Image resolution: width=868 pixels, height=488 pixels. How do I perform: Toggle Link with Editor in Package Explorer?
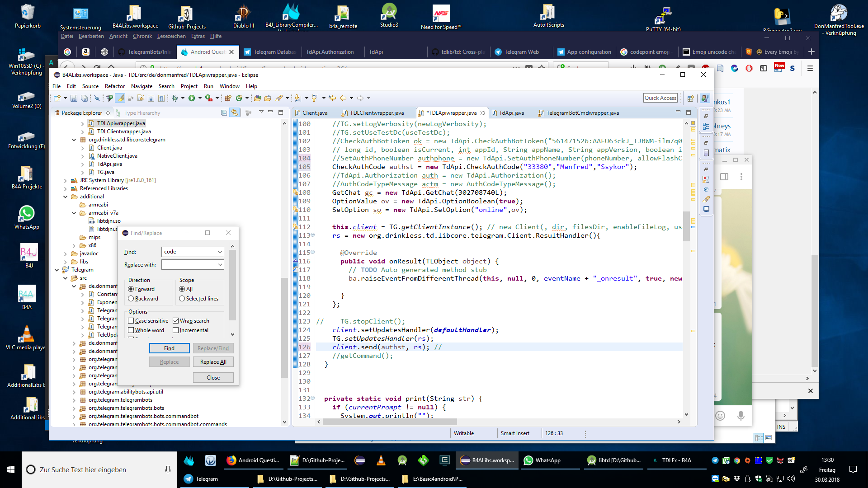click(234, 113)
